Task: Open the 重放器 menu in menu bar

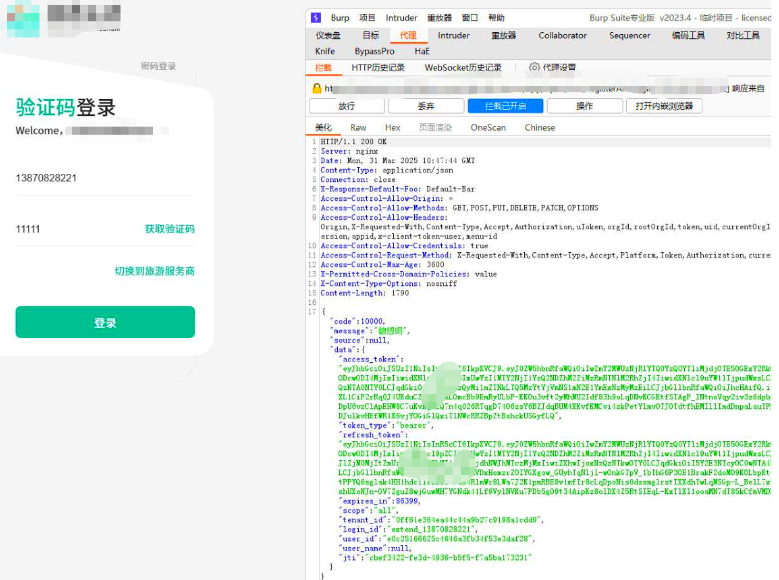Action: coord(439,18)
